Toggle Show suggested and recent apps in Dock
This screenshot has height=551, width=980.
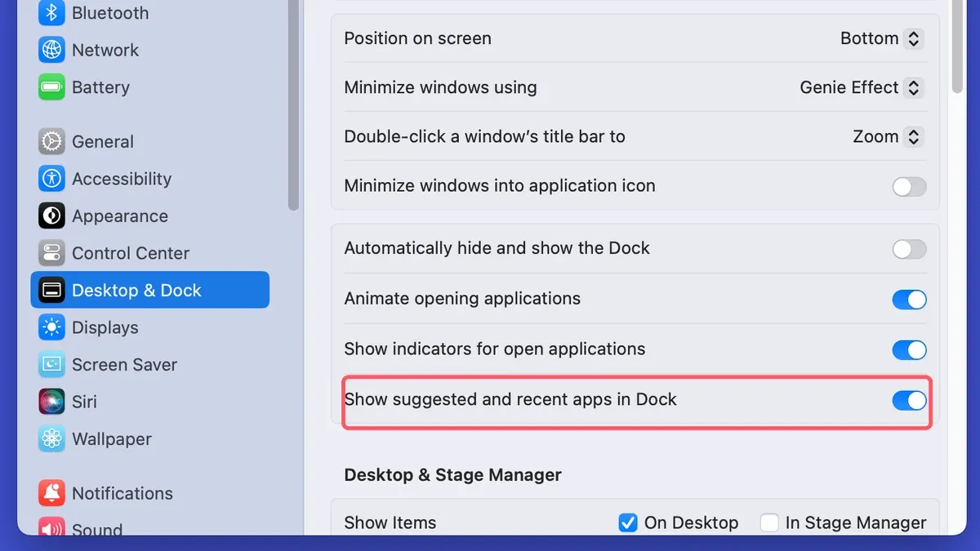click(909, 400)
